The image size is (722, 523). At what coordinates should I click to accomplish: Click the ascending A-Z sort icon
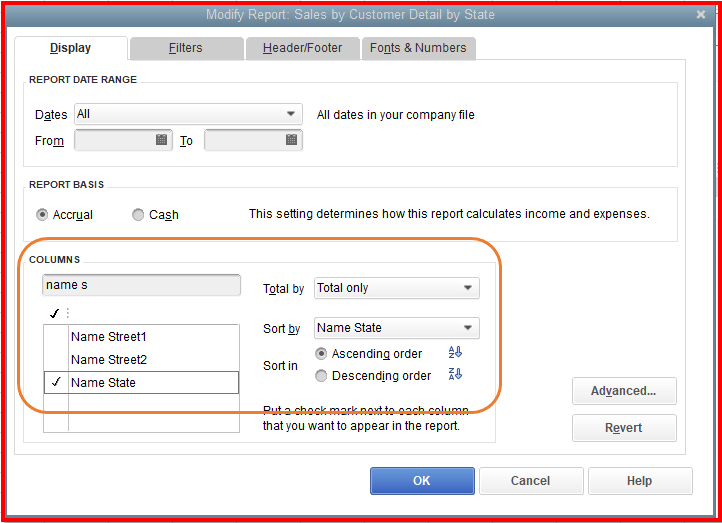coord(455,353)
